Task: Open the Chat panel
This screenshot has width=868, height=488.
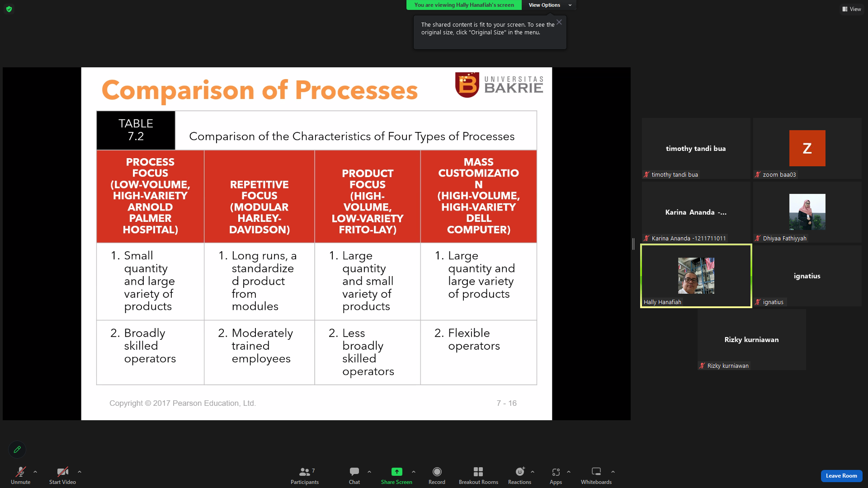Action: [354, 475]
